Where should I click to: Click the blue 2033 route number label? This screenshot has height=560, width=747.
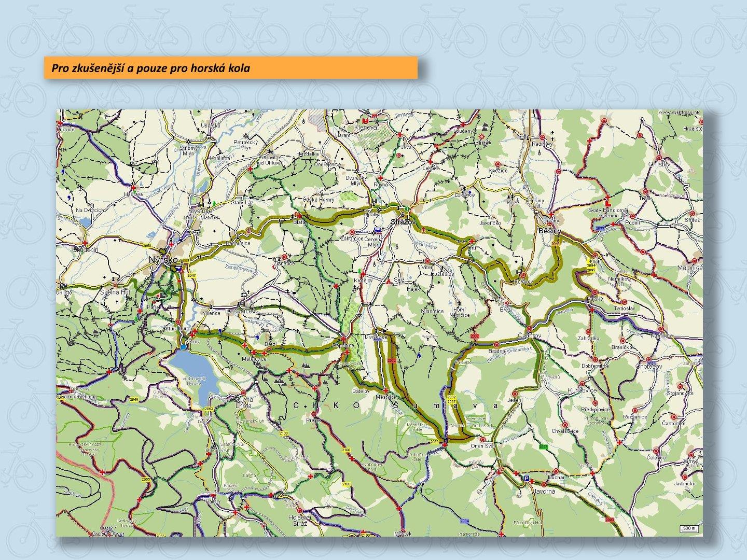[600, 228]
